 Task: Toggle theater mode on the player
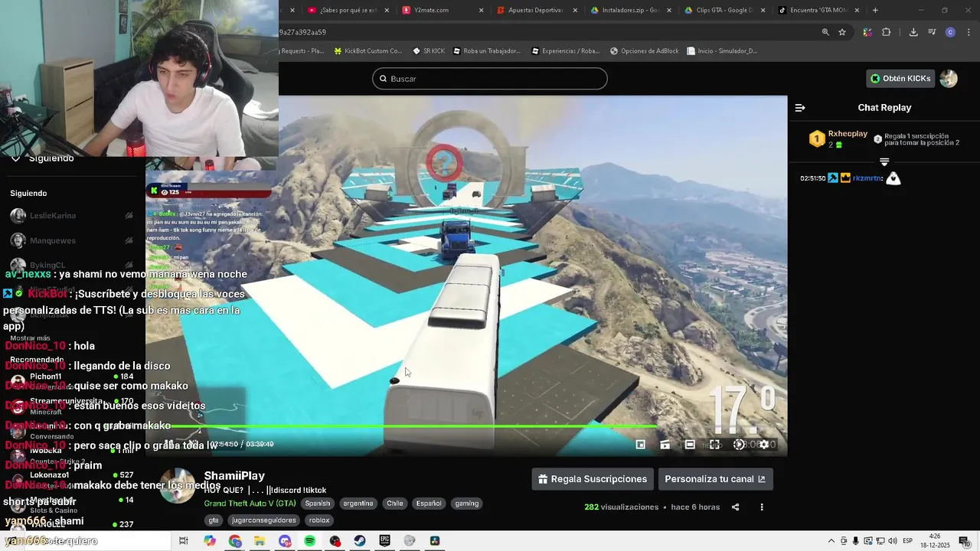coord(690,445)
